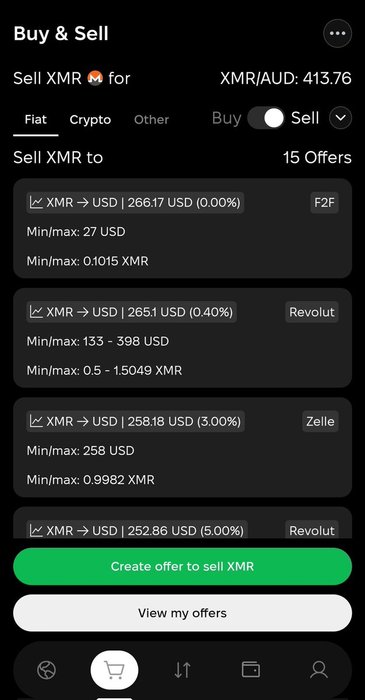Open the globe explore tab icon
This screenshot has width=365, height=700.
[x=46, y=670]
